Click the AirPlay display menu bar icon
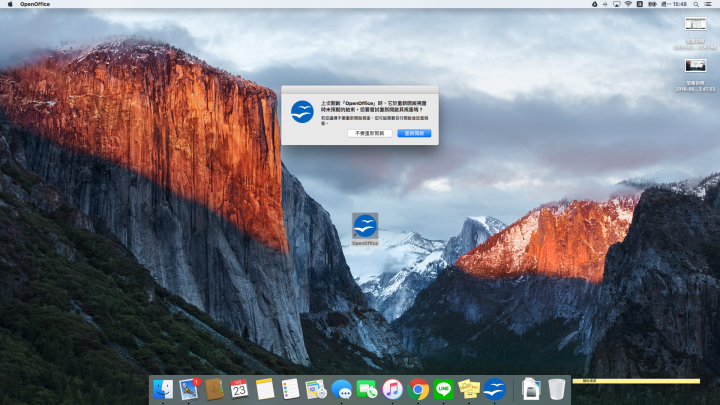Viewport: 720px width, 405px height. 617,4
